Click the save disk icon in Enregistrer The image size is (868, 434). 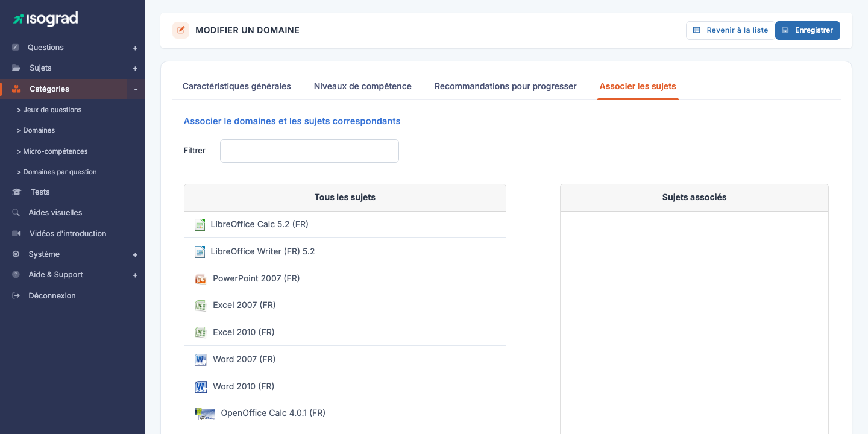[x=785, y=30]
